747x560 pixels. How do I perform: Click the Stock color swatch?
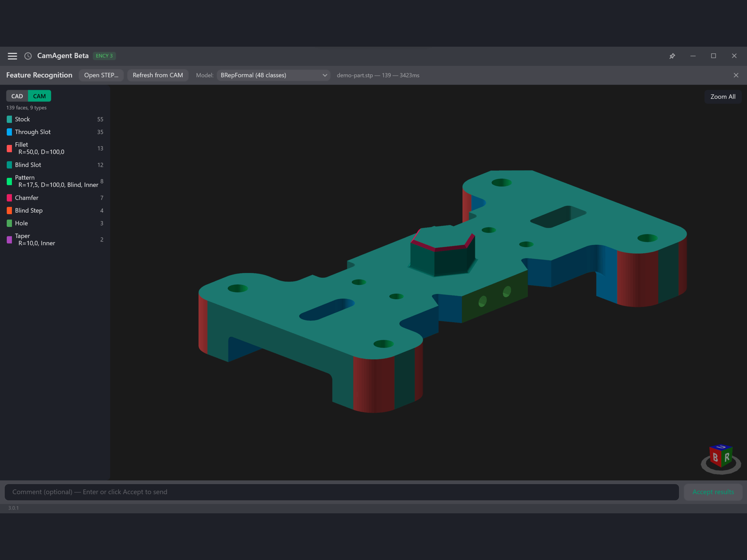(9, 119)
